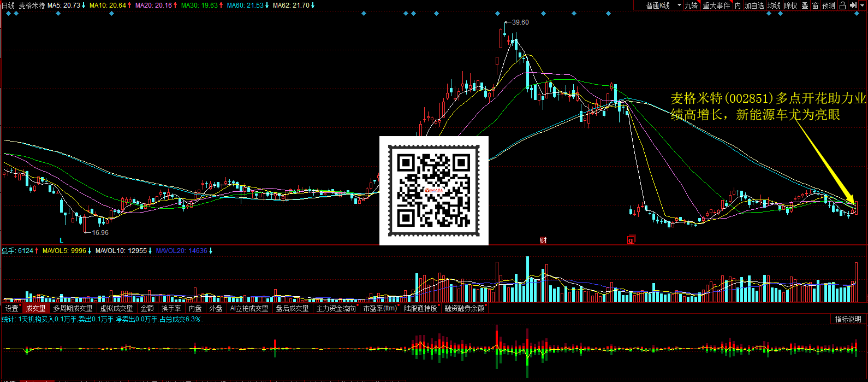Switch to the 多周期成交量 tab
The height and width of the screenshot is (382, 868).
click(x=73, y=308)
